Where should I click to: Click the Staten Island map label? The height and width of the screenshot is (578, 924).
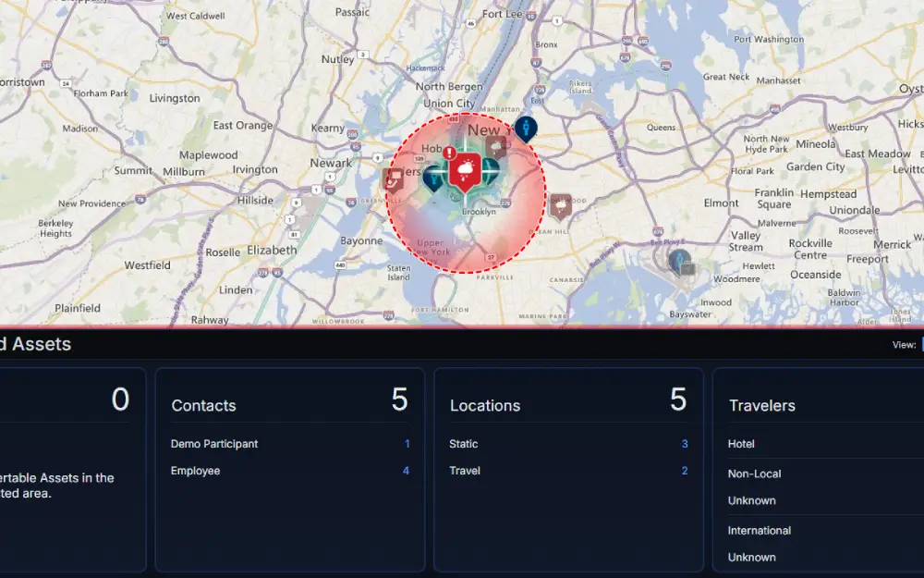click(x=398, y=273)
